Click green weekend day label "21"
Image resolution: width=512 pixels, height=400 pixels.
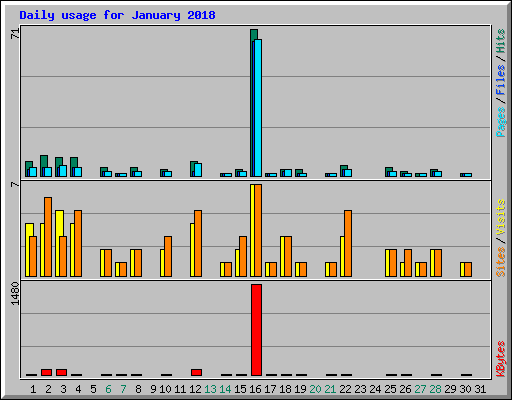click(x=330, y=389)
